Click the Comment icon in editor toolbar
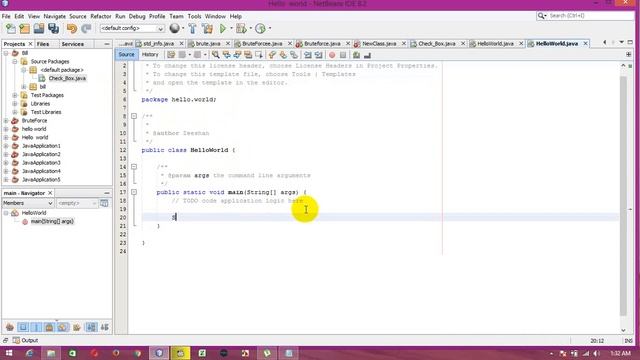 356,55
